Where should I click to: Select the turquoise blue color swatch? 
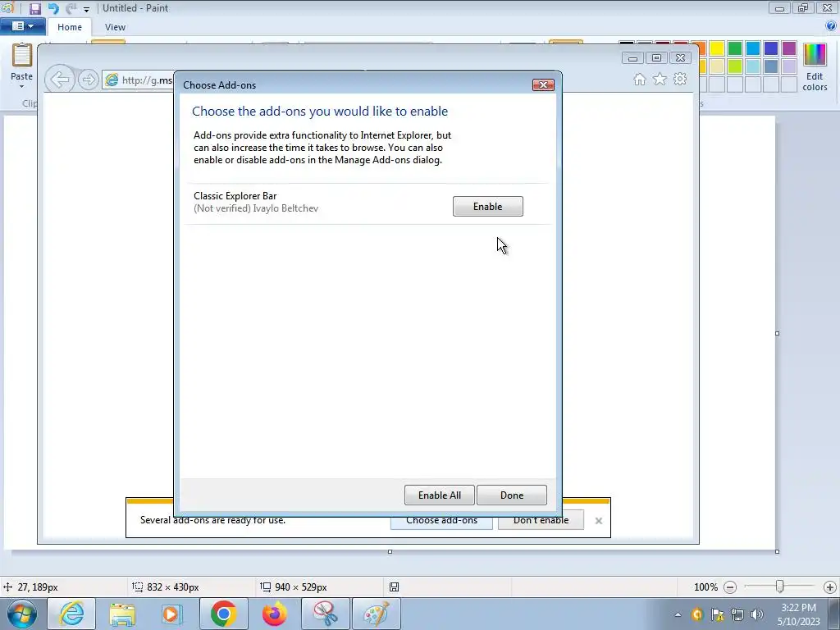[753, 48]
